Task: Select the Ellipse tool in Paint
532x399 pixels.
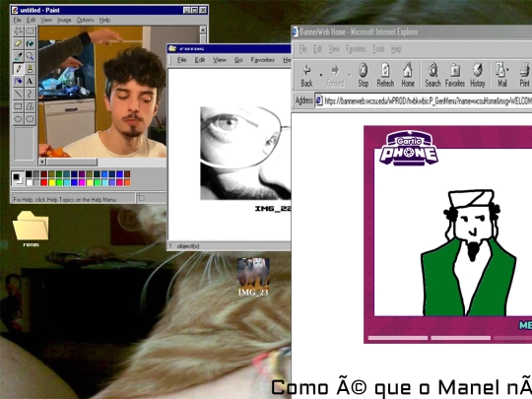Action: [x=18, y=119]
